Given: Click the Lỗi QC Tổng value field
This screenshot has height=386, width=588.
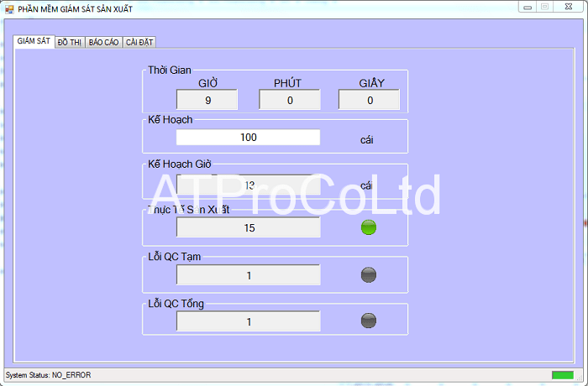Looking at the screenshot, I should click(x=248, y=321).
